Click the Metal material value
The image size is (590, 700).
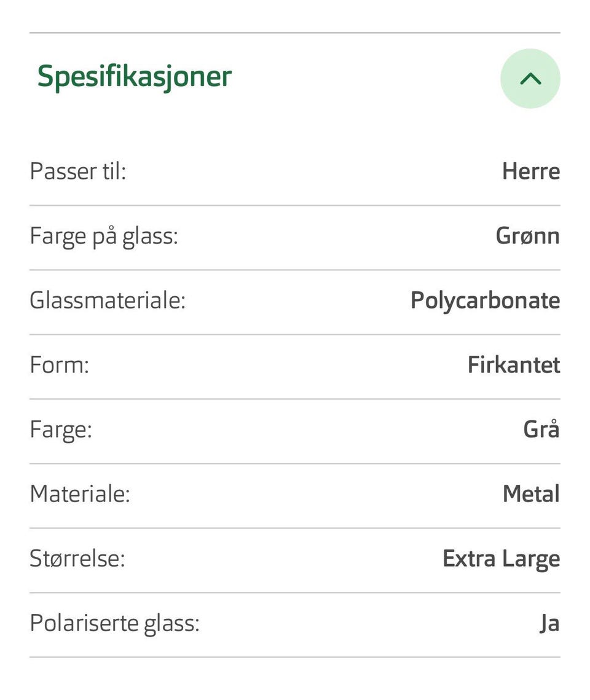tap(531, 494)
